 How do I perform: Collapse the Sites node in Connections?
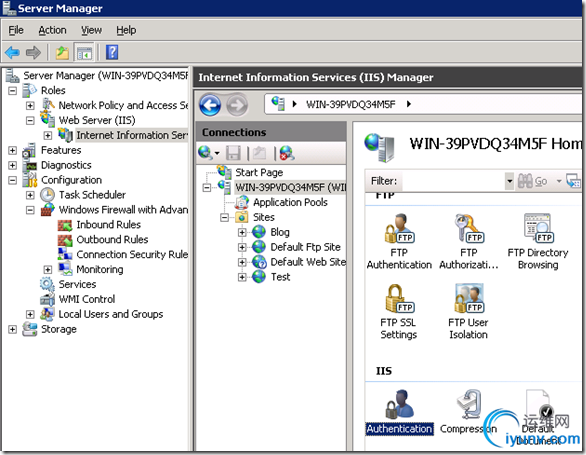(224, 217)
